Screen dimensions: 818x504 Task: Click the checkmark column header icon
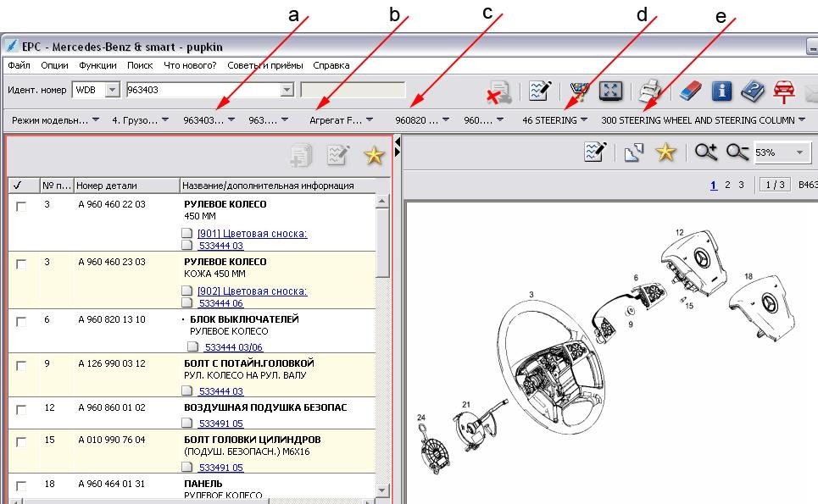[x=17, y=185]
